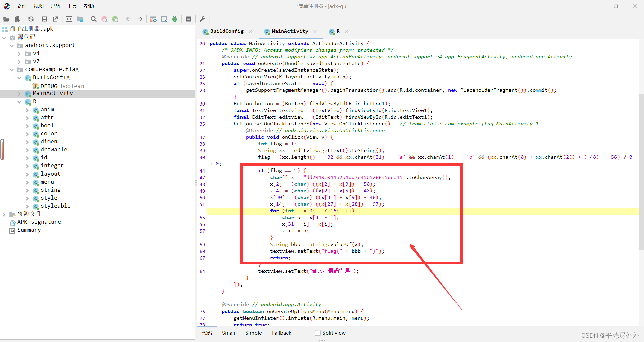This screenshot has width=644, height=342.
Task: Expand the styleable class under R
Action: click(x=27, y=206)
